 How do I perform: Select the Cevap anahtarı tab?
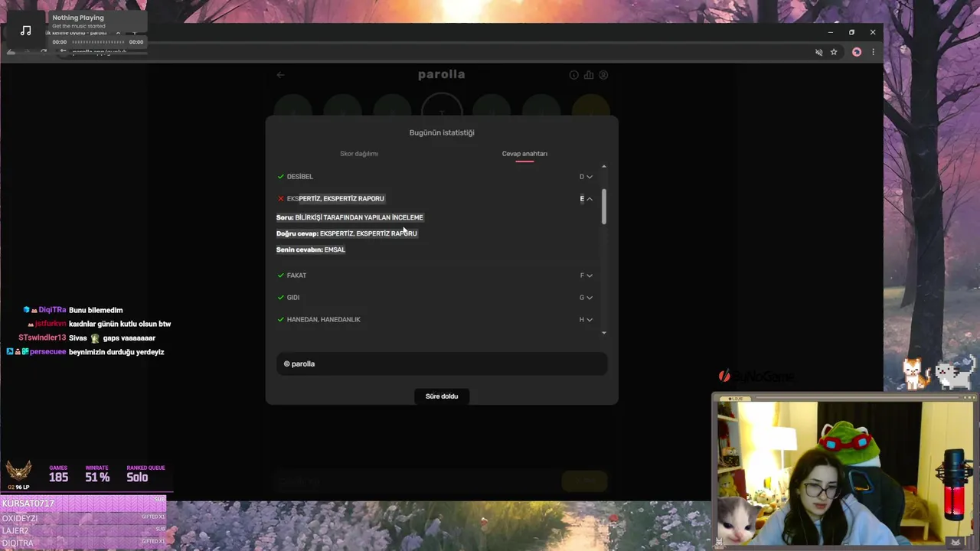click(x=524, y=154)
